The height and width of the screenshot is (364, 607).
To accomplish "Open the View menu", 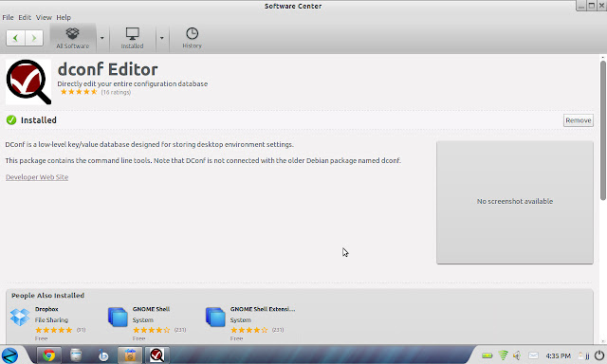I will click(44, 17).
